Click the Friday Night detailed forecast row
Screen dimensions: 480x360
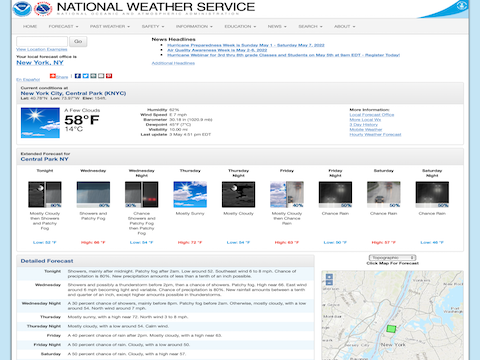click(166, 345)
